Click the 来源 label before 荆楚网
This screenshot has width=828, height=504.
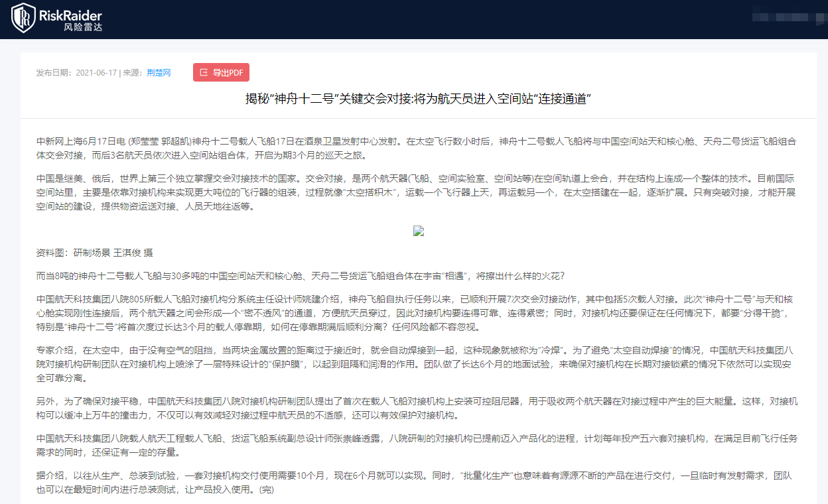click(x=133, y=73)
